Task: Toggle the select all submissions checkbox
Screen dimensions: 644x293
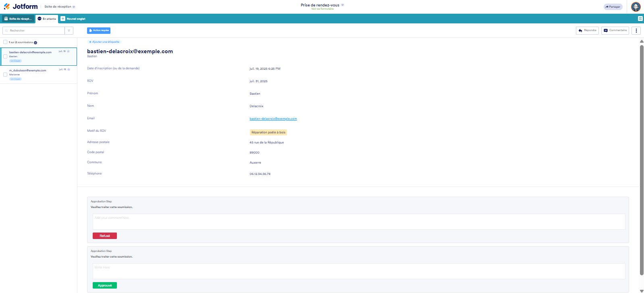Action: coord(5,42)
